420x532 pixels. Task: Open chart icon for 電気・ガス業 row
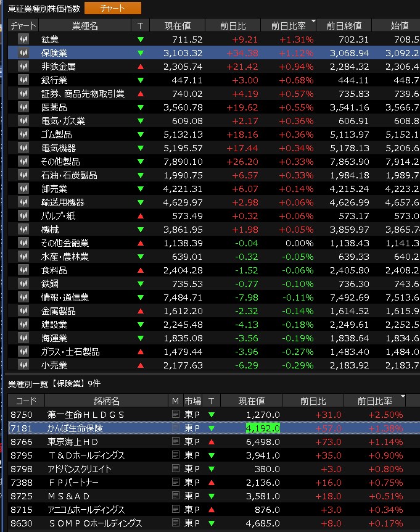23,121
